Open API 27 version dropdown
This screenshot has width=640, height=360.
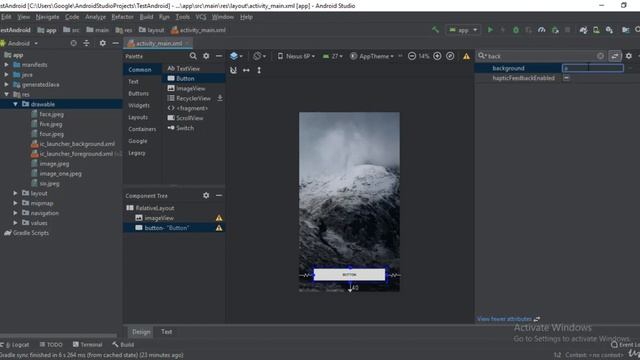[333, 56]
